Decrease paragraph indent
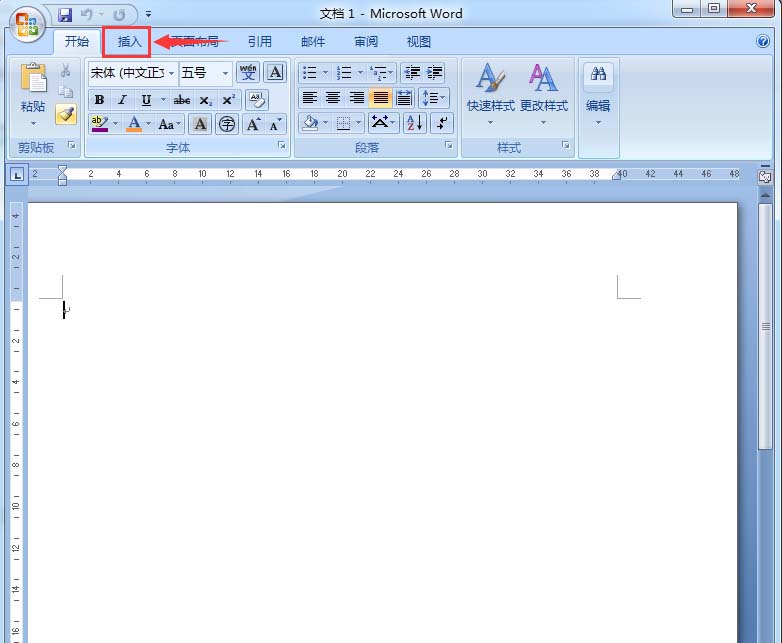 [412, 73]
